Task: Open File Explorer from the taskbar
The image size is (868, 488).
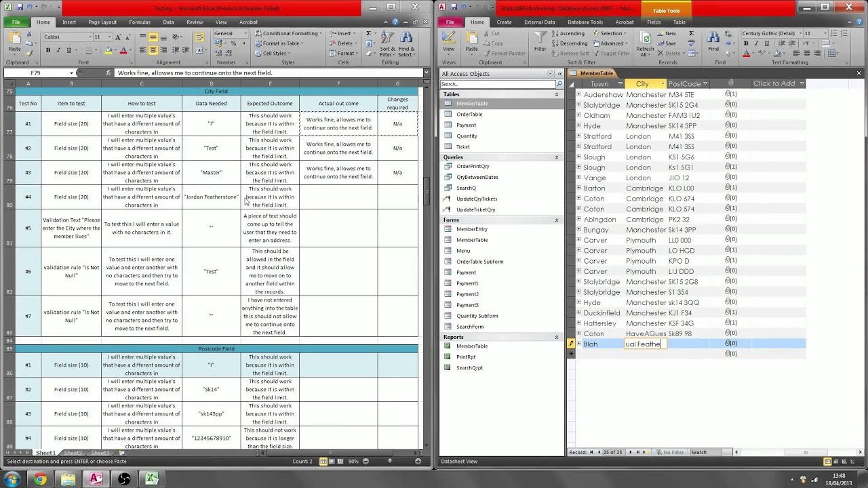Action: point(68,479)
